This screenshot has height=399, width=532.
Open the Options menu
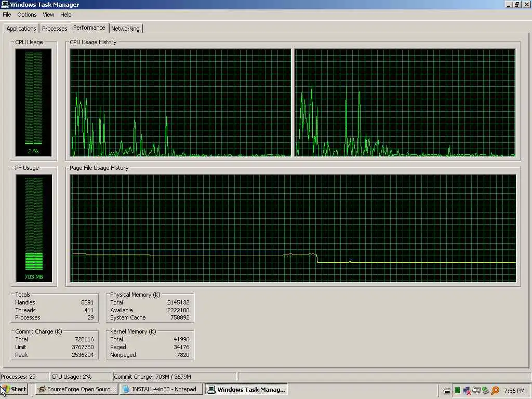tap(27, 15)
